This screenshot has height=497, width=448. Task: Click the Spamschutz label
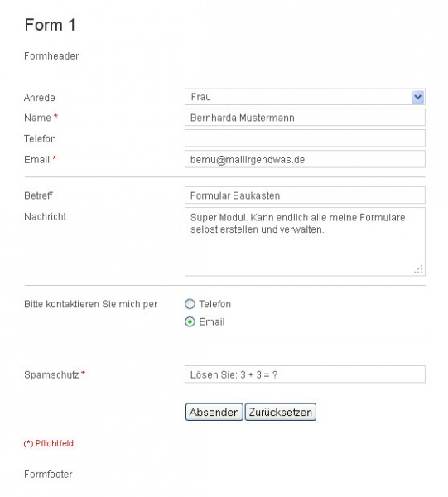coord(51,374)
